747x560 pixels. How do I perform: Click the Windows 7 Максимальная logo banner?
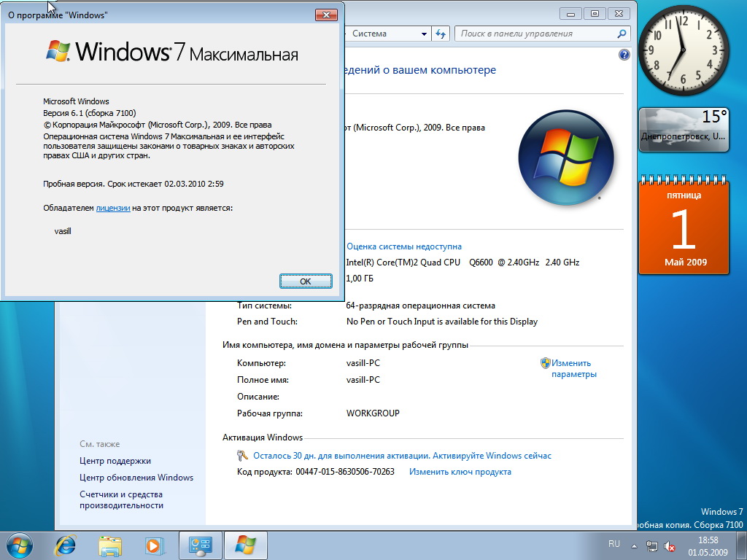coord(172,52)
